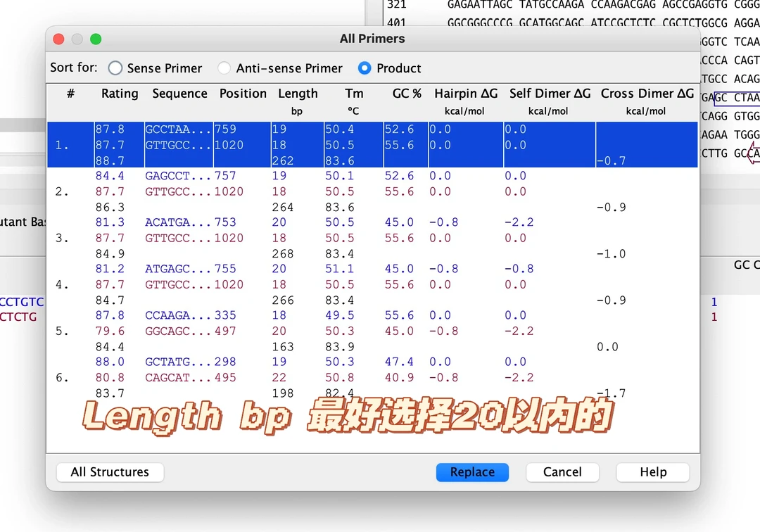
Task: Select primer pair row number 2
Action: pyautogui.click(x=372, y=191)
